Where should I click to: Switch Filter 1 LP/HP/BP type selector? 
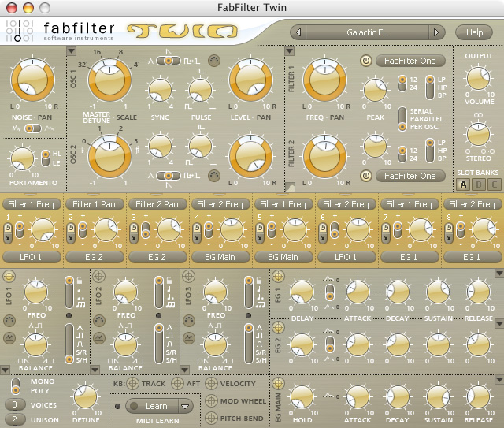pyautogui.click(x=430, y=87)
